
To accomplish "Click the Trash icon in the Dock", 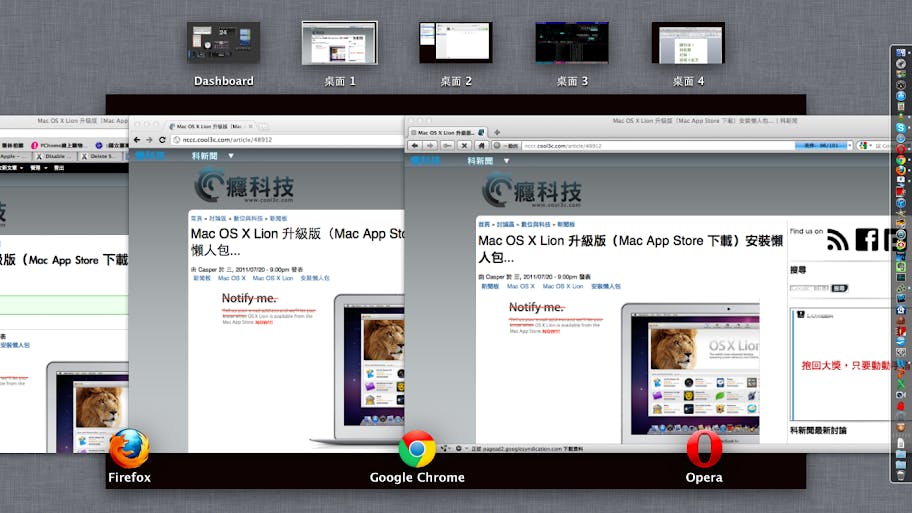I will click(900, 475).
